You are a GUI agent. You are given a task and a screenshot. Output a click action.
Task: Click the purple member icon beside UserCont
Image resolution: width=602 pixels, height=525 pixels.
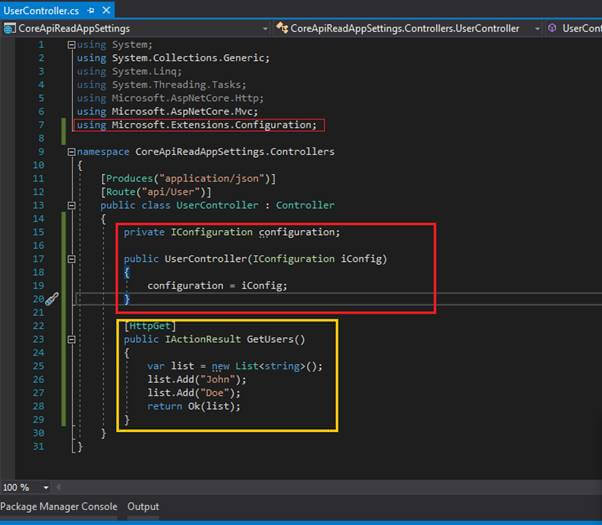552,28
